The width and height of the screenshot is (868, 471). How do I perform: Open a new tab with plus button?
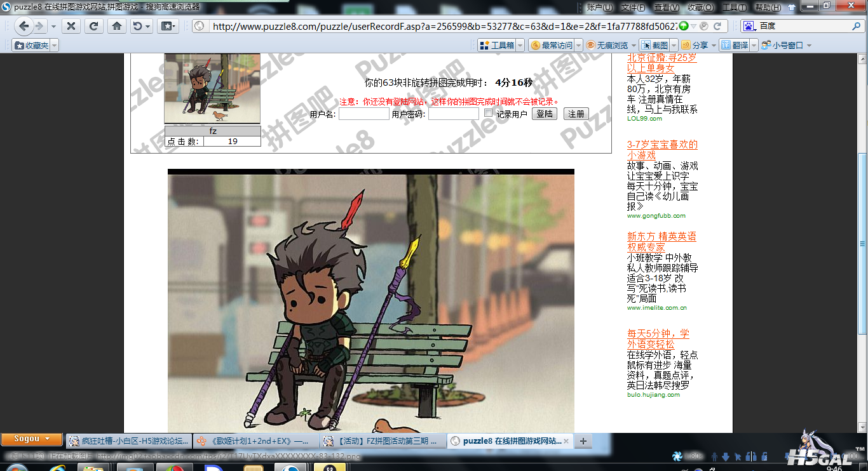pyautogui.click(x=583, y=441)
